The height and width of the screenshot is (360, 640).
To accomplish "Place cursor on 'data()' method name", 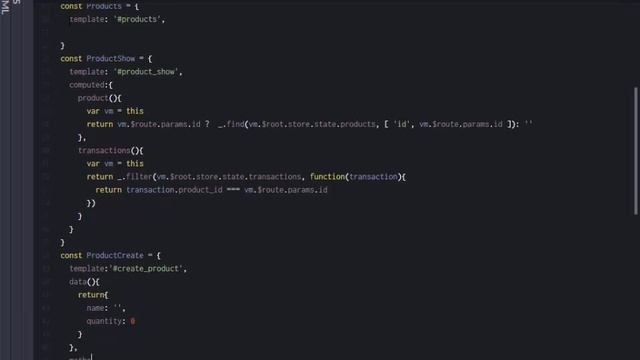I will coord(78,282).
